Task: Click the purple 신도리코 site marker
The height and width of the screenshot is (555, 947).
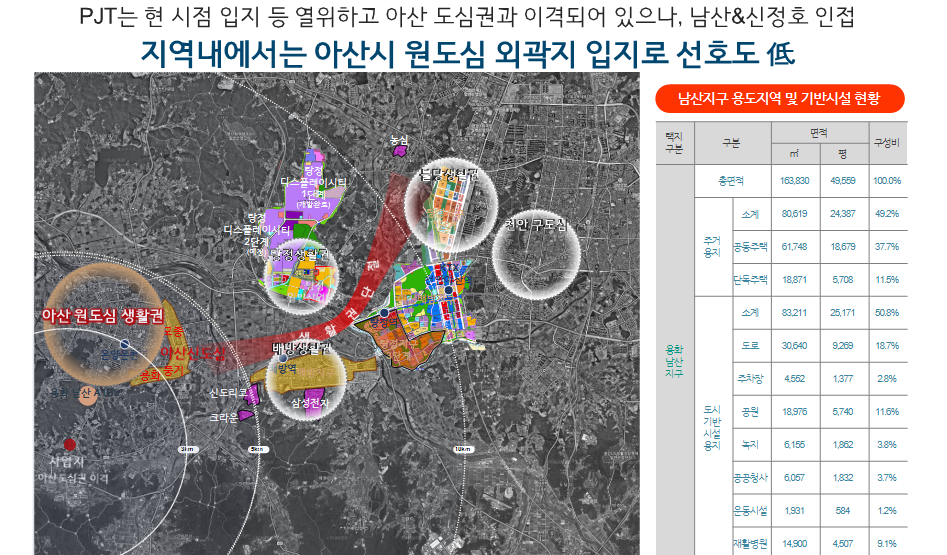Action: (254, 396)
